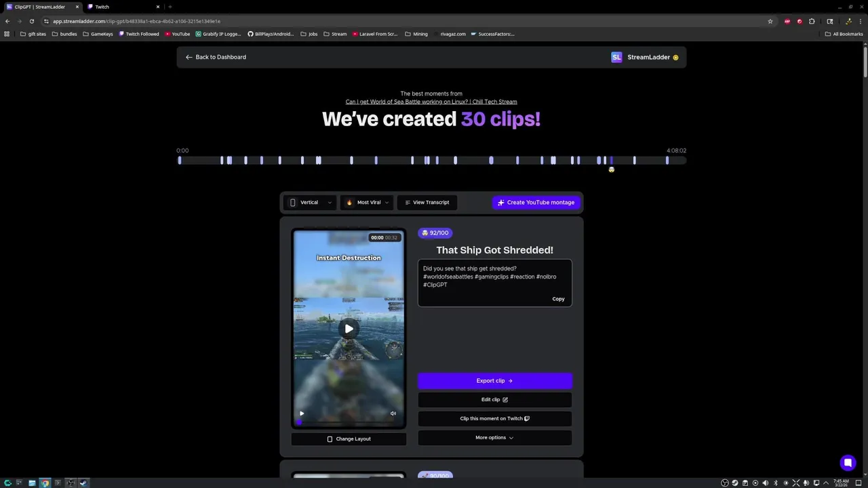This screenshot has width=868, height=488.
Task: Open the Jobs bookmark folder
Action: (x=309, y=34)
